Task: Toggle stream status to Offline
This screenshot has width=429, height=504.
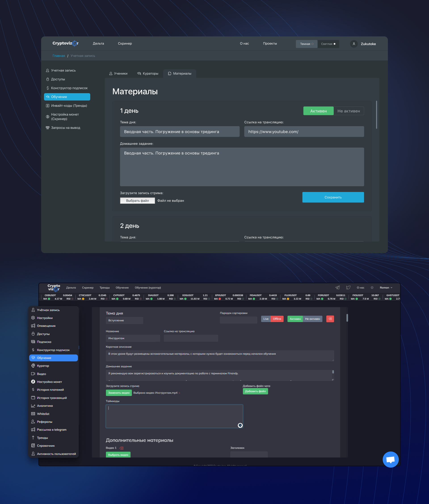Action: pyautogui.click(x=277, y=319)
